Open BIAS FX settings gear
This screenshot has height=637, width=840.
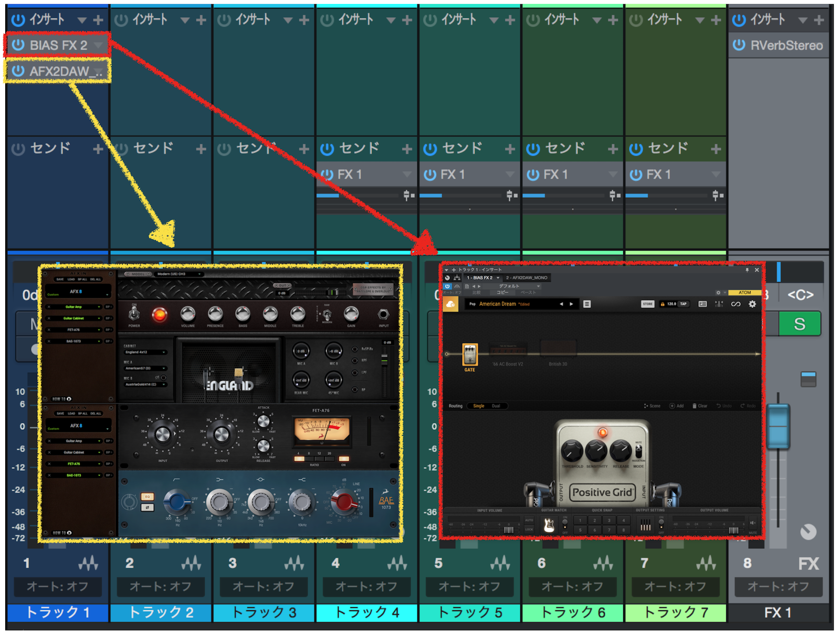(752, 304)
